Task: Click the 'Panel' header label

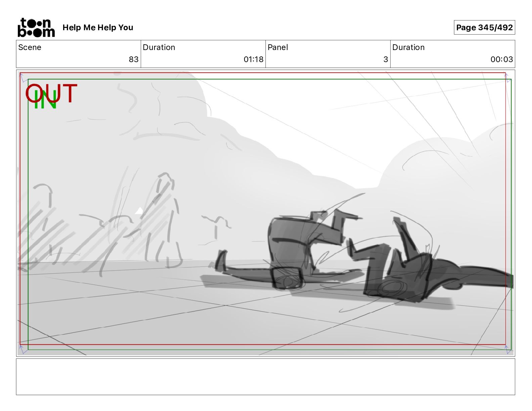Action: (x=278, y=47)
